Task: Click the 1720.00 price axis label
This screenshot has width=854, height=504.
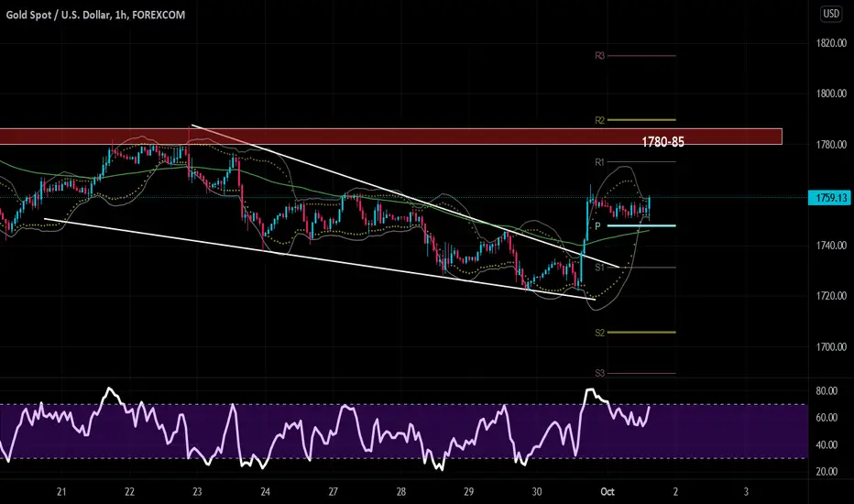Action: pos(831,296)
